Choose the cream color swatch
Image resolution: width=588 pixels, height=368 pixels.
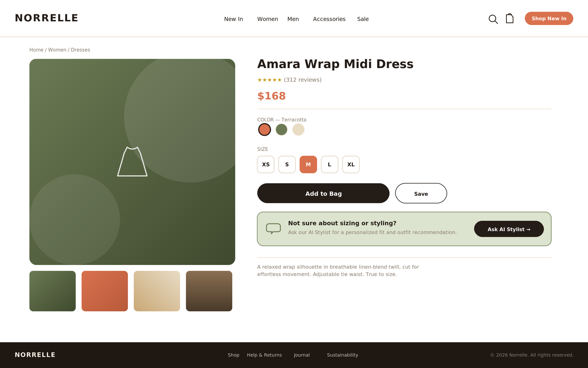click(298, 130)
